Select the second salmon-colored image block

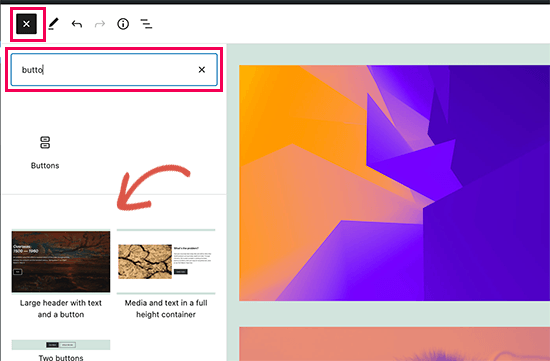[x=394, y=344]
